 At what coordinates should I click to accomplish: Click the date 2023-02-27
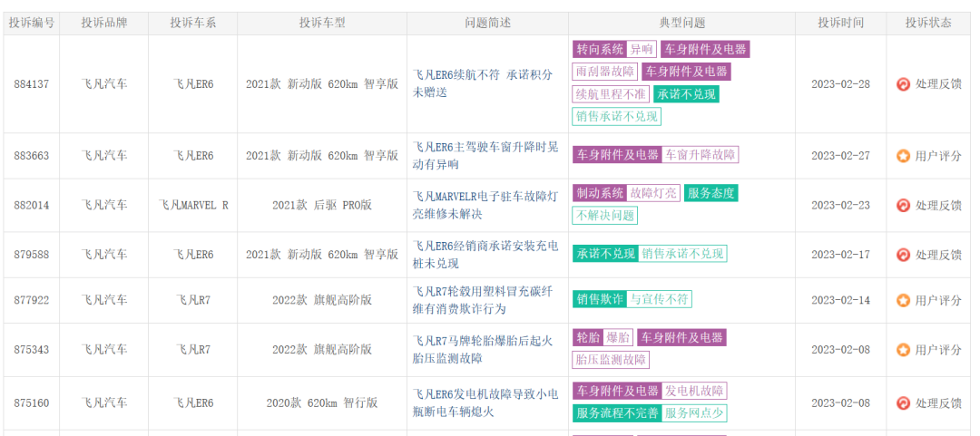840,156
